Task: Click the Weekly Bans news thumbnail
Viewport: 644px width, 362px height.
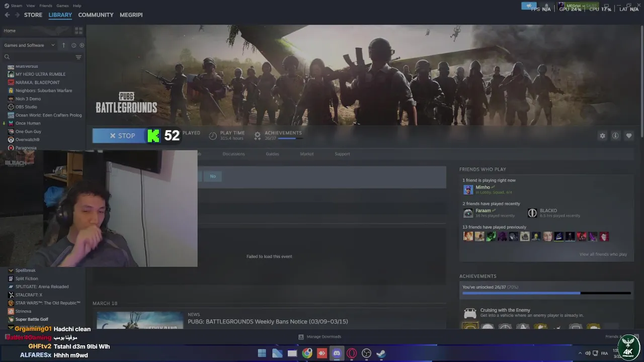Action: click(140, 320)
